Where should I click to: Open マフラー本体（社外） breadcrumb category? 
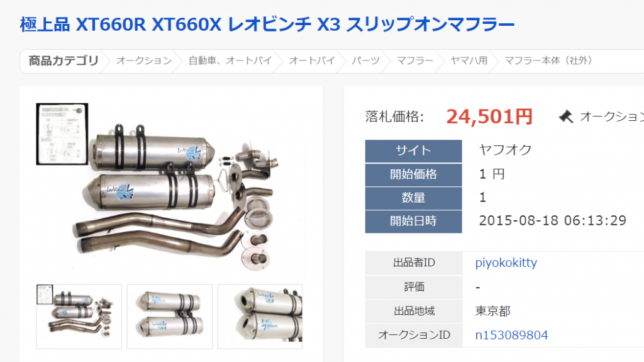point(548,61)
